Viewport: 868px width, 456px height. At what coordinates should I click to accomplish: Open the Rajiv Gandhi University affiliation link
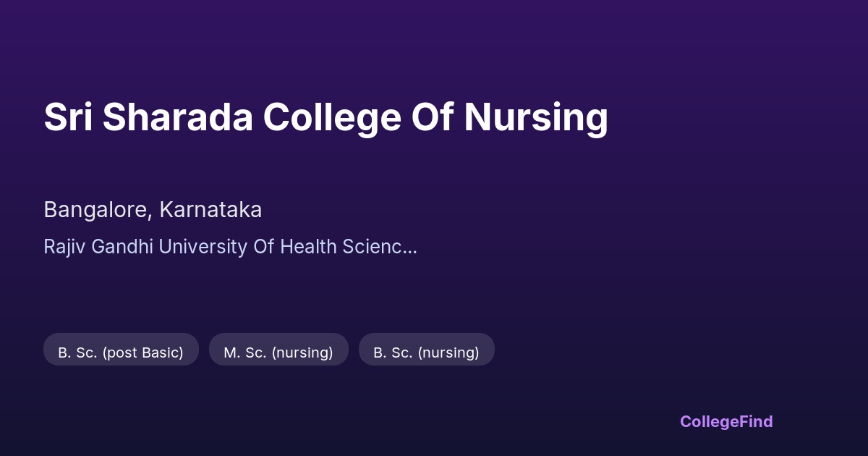[x=230, y=247]
